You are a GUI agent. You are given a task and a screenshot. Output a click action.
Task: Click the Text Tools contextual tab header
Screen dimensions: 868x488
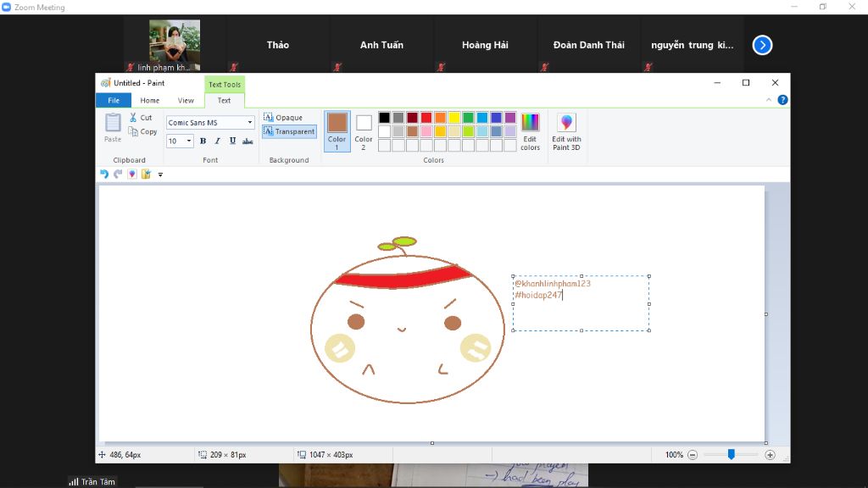(224, 84)
